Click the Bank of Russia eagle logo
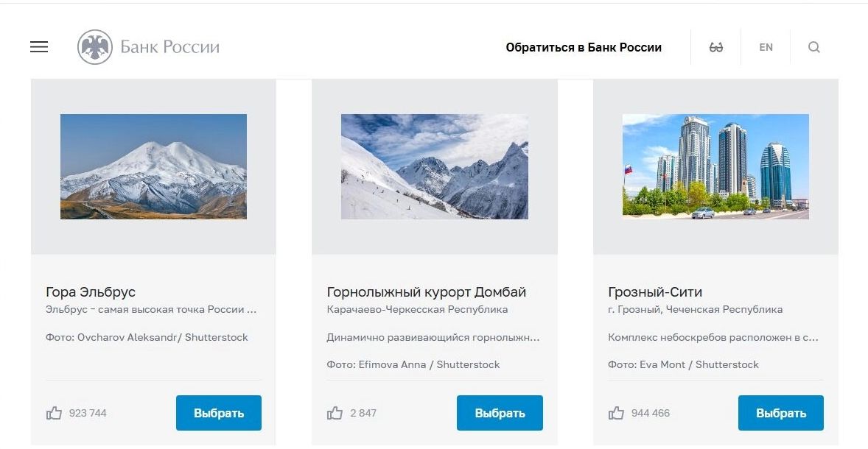This screenshot has height=449, width=868. 94,47
